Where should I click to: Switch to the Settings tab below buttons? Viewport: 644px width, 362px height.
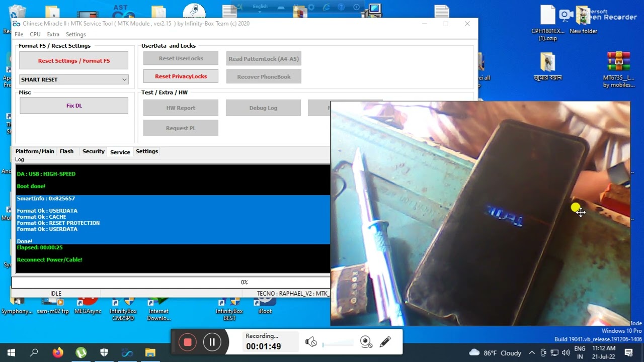(147, 151)
